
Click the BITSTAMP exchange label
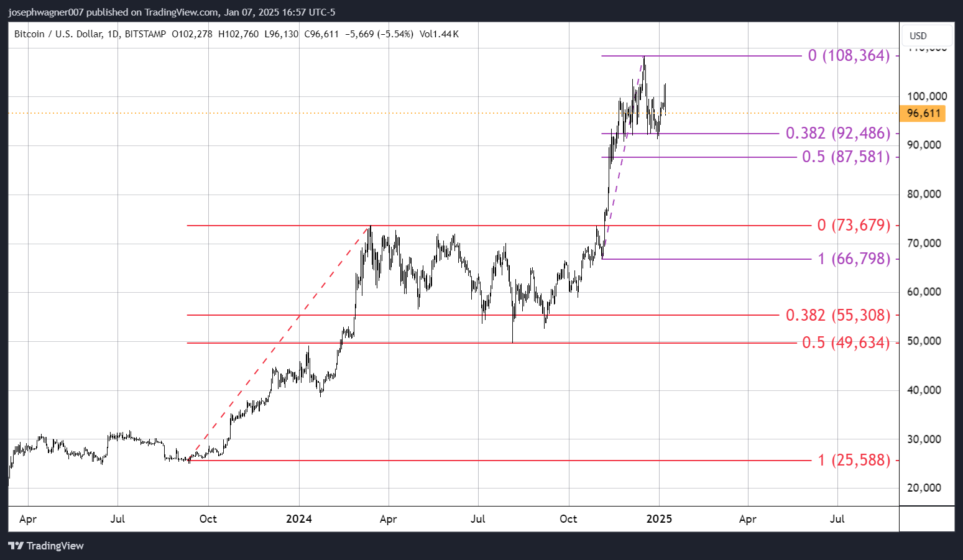pyautogui.click(x=145, y=34)
